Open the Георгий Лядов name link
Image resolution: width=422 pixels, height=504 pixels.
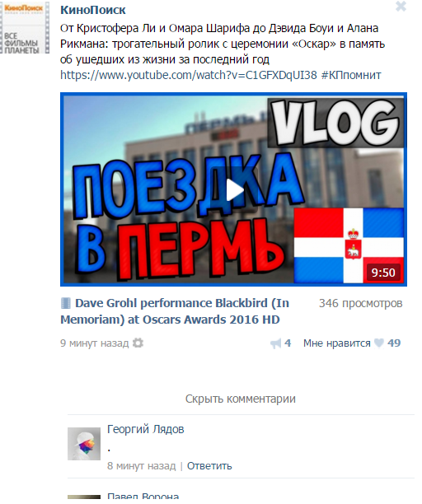pyautogui.click(x=145, y=429)
